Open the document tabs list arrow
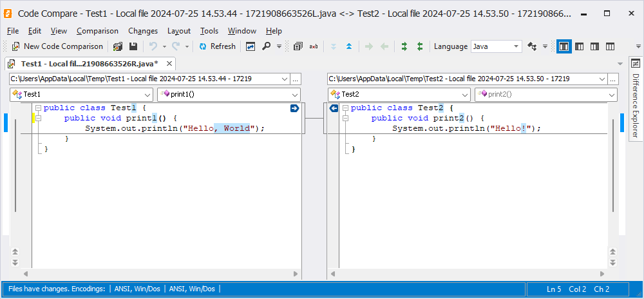 tap(620, 64)
